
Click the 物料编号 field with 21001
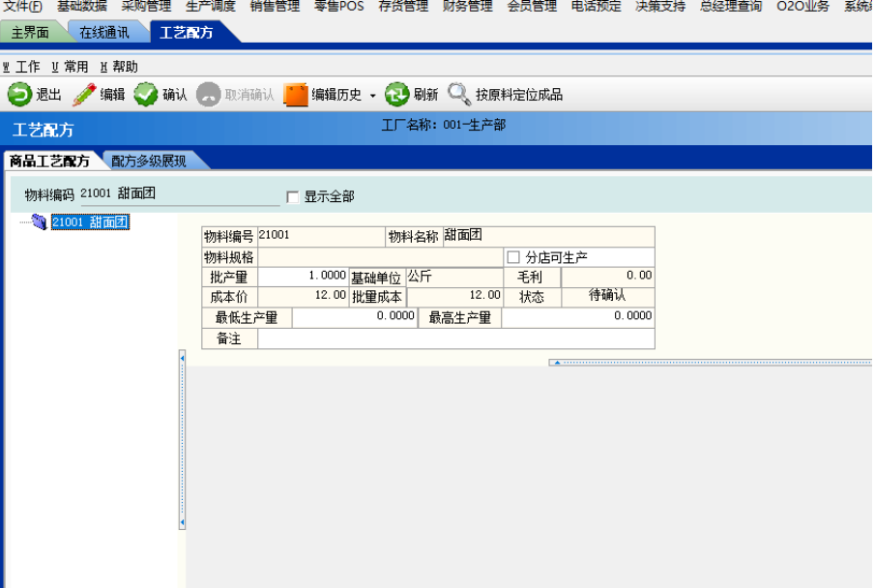[x=321, y=236]
